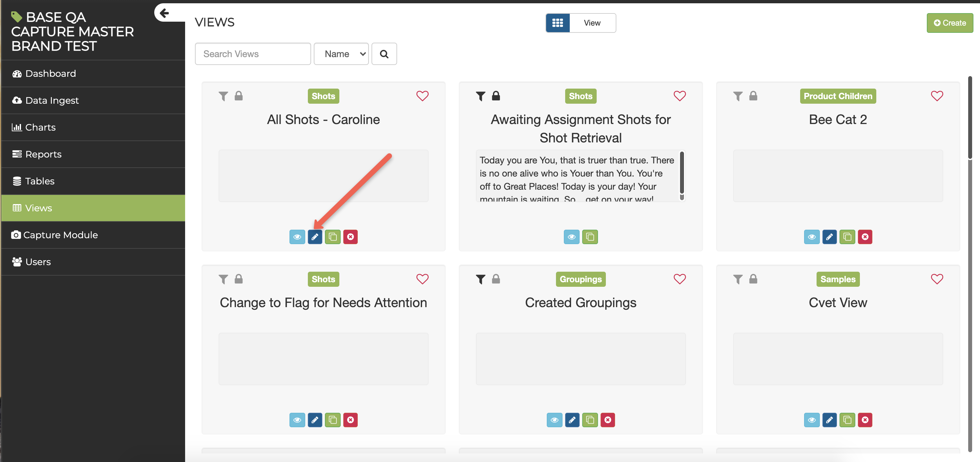Delete the Bee Cat 2 view

tap(865, 237)
